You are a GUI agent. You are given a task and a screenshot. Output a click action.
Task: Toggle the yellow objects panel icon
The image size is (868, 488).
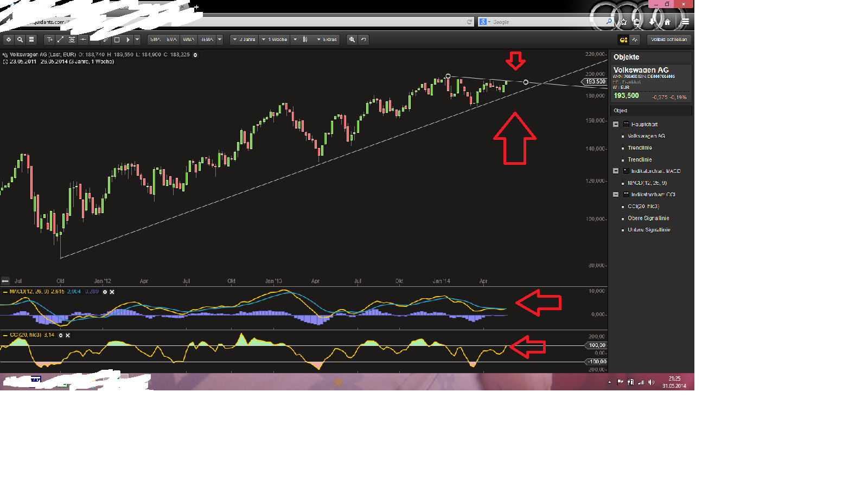[623, 40]
